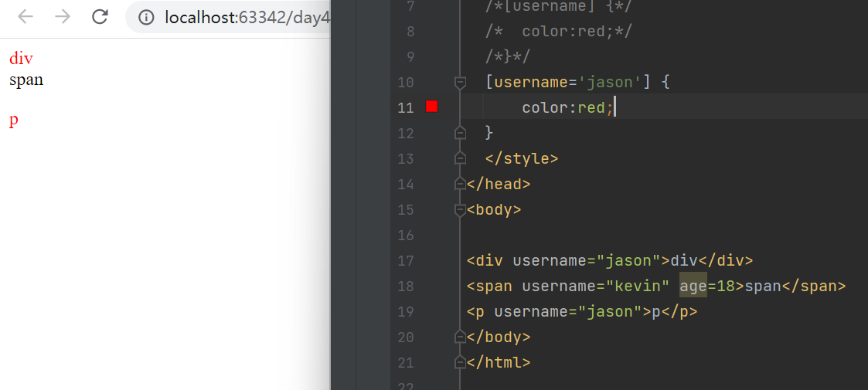Click the </html> closing tag text
The image size is (868, 390).
[499, 362]
